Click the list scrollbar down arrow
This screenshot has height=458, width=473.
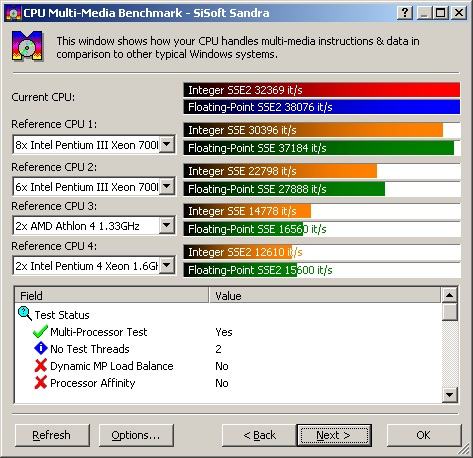click(449, 395)
